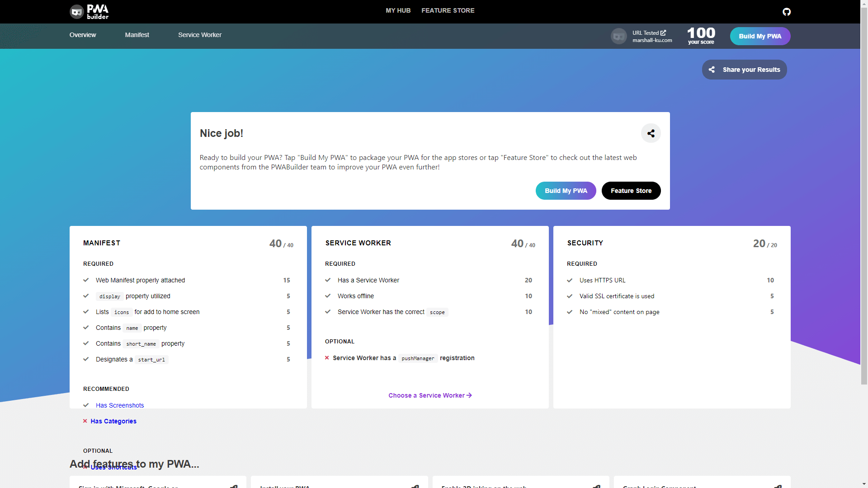This screenshot has height=488, width=868.
Task: Click the share glyph inside Share your Results
Action: (x=712, y=69)
